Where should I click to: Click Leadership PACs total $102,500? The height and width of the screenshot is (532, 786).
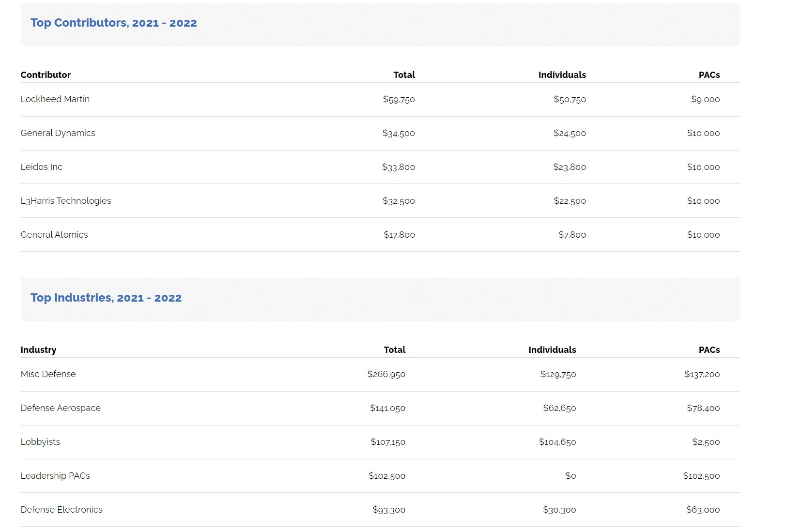387,476
